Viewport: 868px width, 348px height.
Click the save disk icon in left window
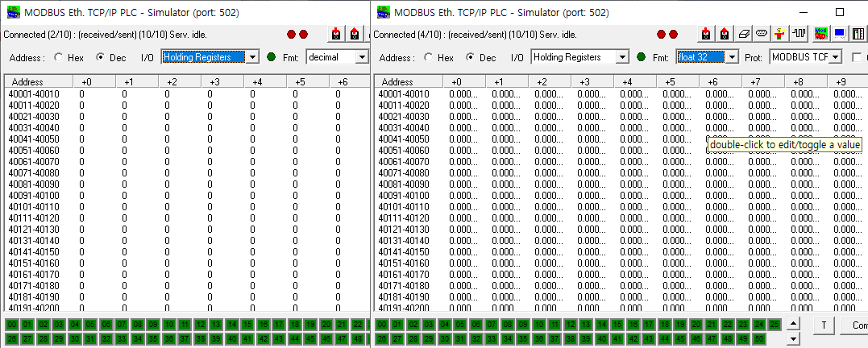(355, 35)
